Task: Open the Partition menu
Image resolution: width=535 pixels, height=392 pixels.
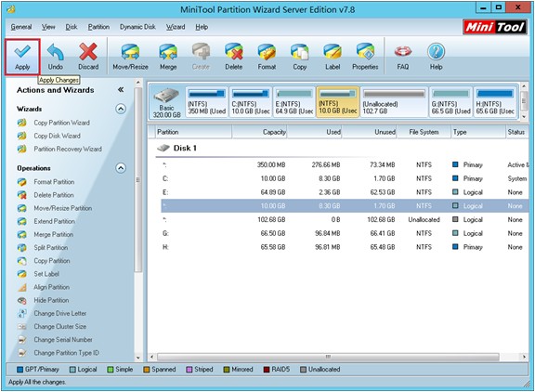Action: pyautogui.click(x=98, y=27)
